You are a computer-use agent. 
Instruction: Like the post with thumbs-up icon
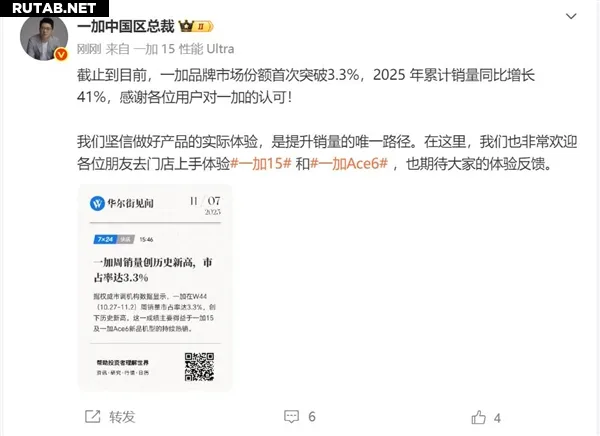[x=478, y=417]
